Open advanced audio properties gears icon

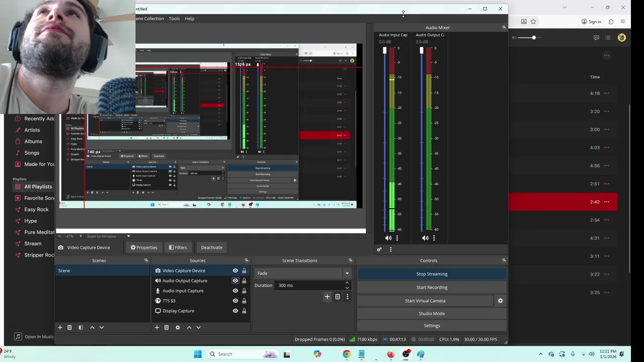pyautogui.click(x=379, y=249)
